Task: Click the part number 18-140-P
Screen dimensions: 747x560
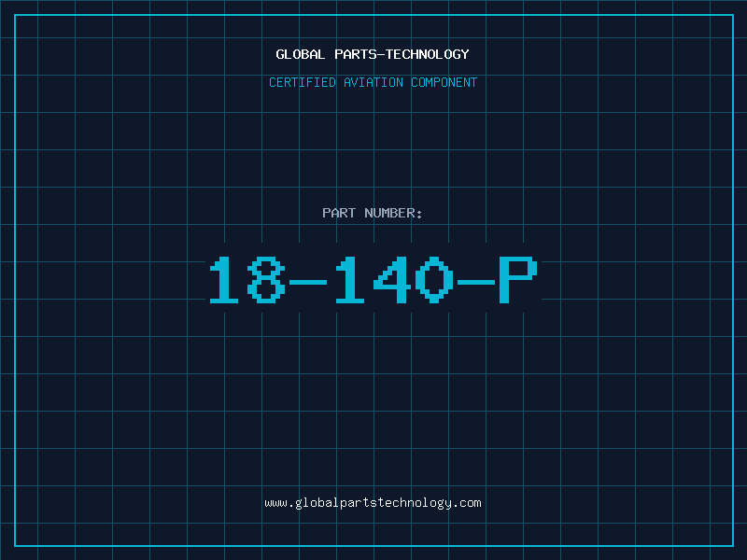Action: (x=373, y=280)
